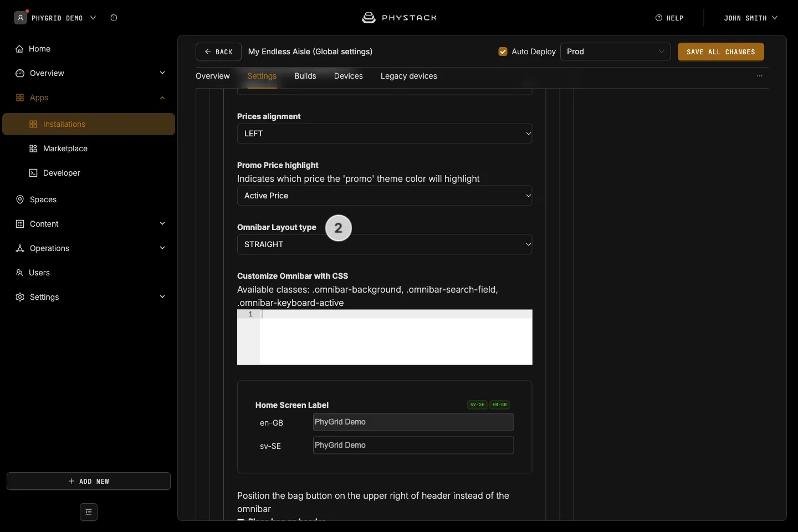Click the Apps grid icon
Viewport: 798px width, 532px height.
[20, 98]
